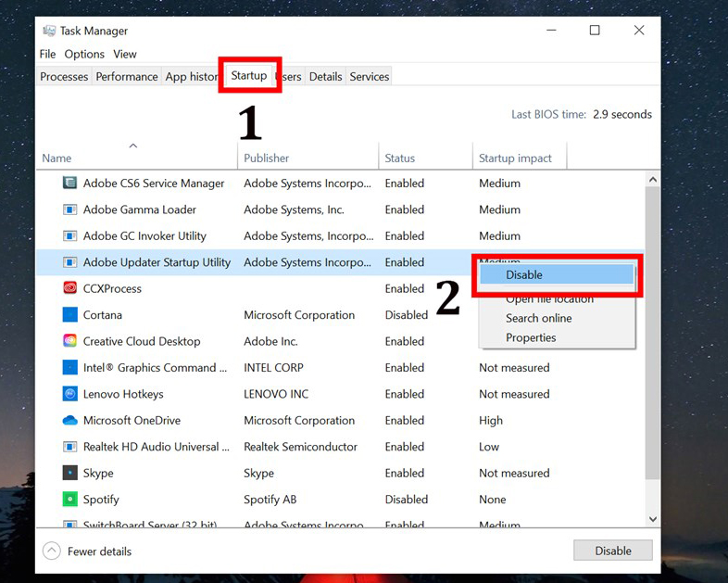Choose Disable in the context menu
Screen dimensions: 728x583
[x=524, y=274]
